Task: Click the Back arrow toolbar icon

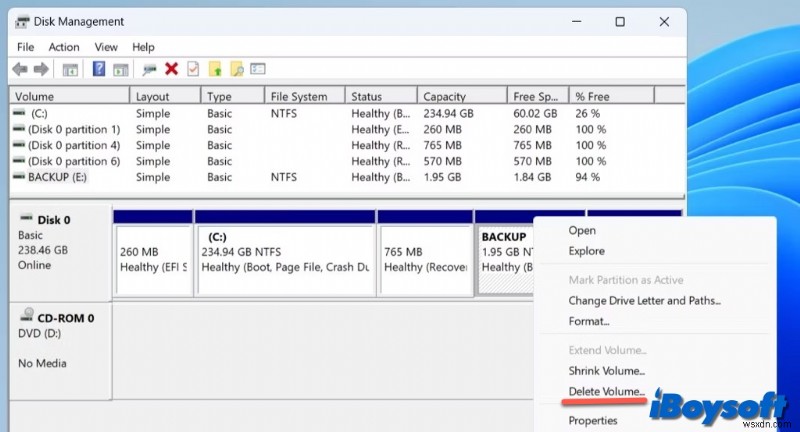Action: (20, 69)
